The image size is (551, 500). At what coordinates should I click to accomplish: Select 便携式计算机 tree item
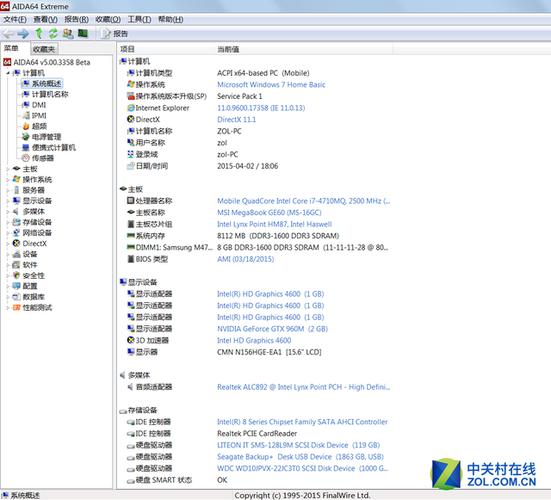(53, 147)
